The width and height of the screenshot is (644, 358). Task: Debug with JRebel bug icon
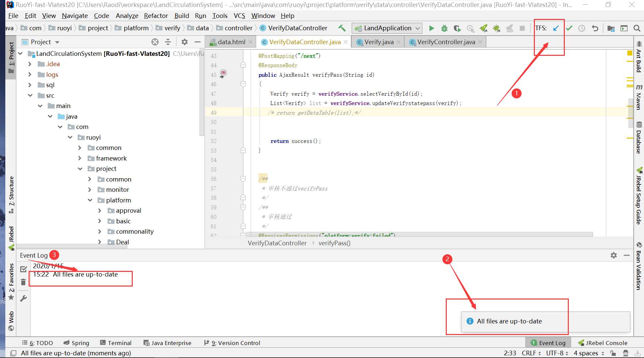[496, 28]
